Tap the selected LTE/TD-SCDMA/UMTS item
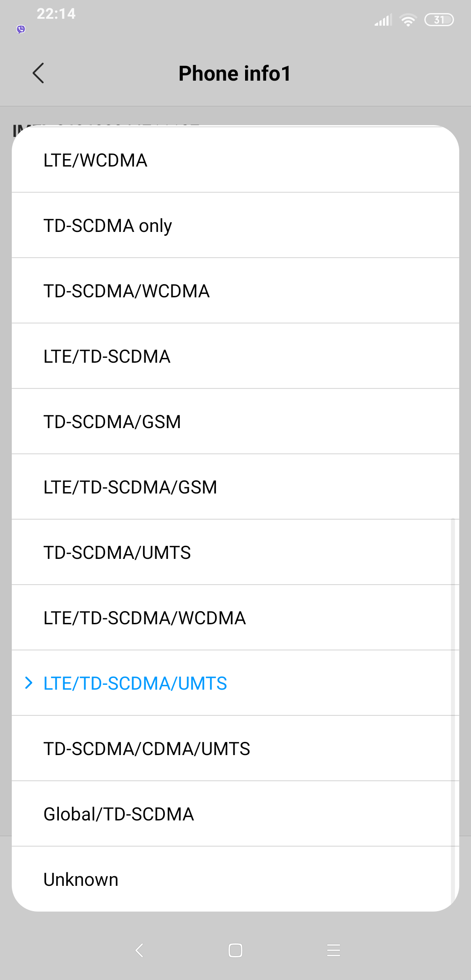 click(235, 684)
